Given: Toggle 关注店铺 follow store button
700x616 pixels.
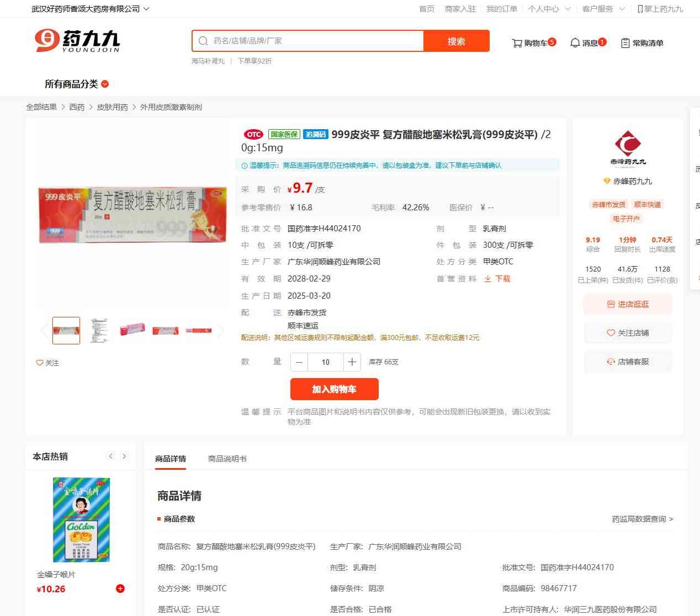Looking at the screenshot, I should pyautogui.click(x=628, y=333).
